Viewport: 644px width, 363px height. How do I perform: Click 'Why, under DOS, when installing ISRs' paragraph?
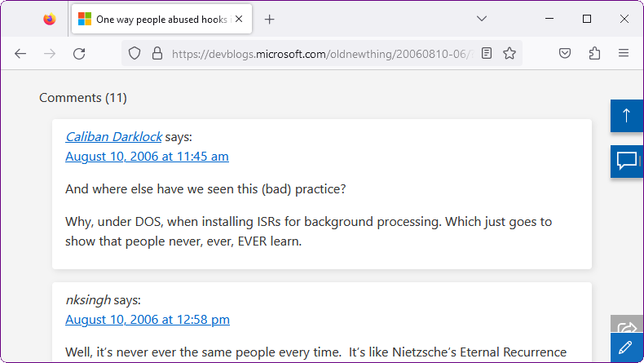(x=308, y=232)
